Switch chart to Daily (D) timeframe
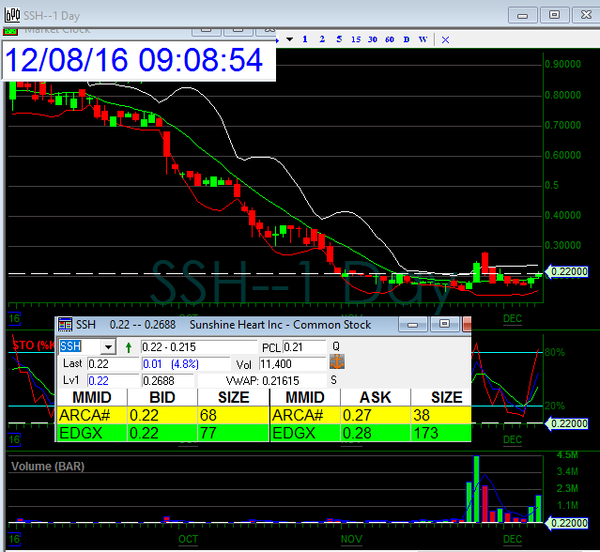This screenshot has height=552, width=600. [x=406, y=39]
